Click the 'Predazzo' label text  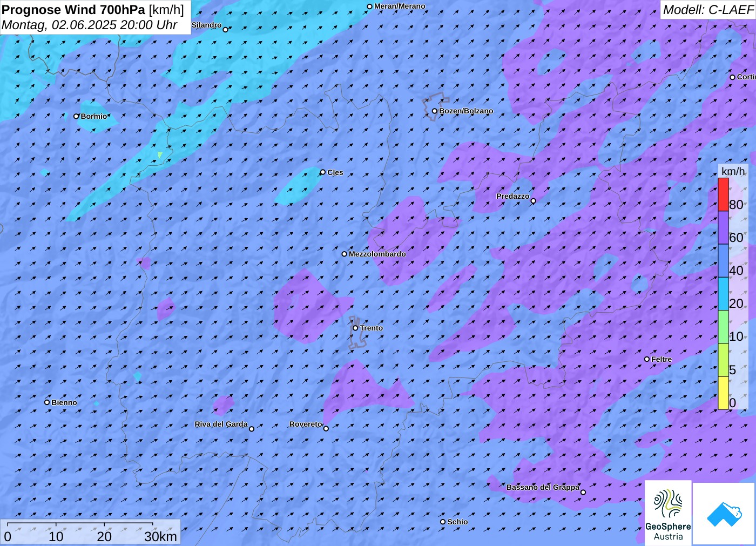tap(513, 196)
